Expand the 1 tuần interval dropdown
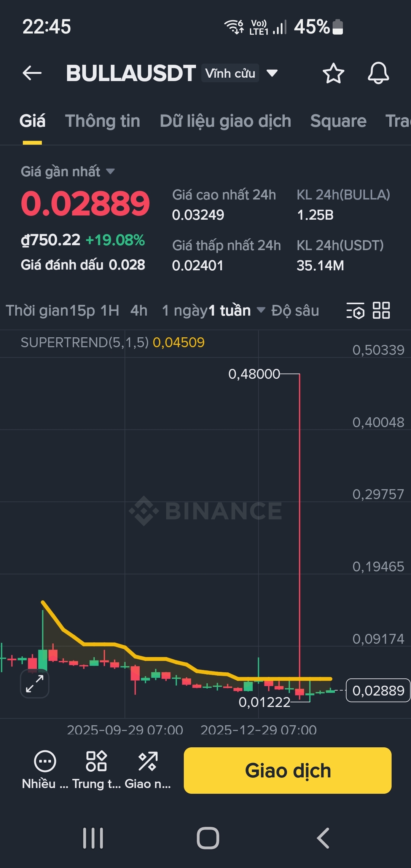 click(x=261, y=310)
